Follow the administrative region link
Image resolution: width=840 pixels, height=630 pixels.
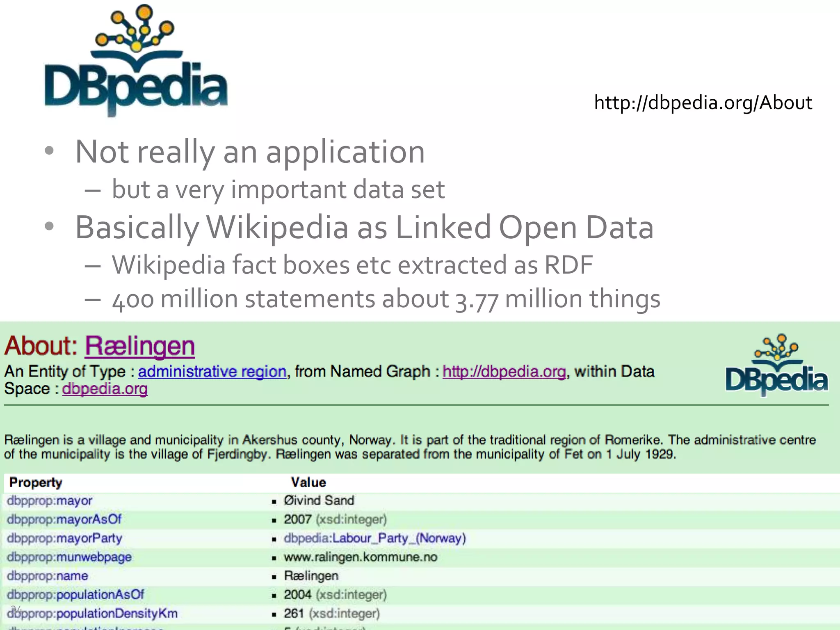[x=212, y=371]
